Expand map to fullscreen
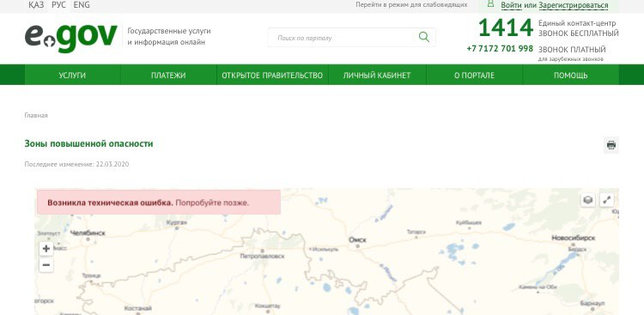 pos(606,200)
